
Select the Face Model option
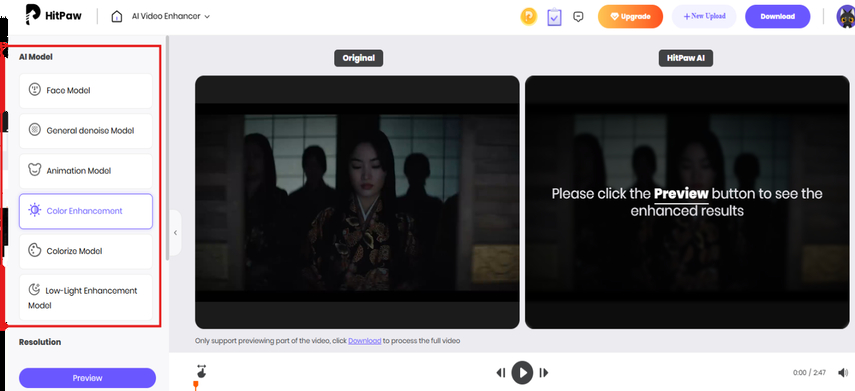(x=86, y=91)
